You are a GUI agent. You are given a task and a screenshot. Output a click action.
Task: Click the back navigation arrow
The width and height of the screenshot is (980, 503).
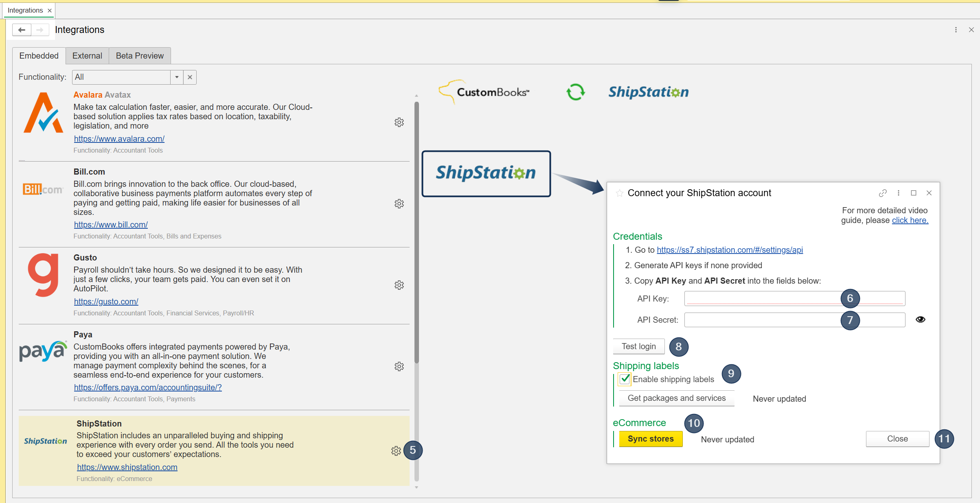[22, 30]
